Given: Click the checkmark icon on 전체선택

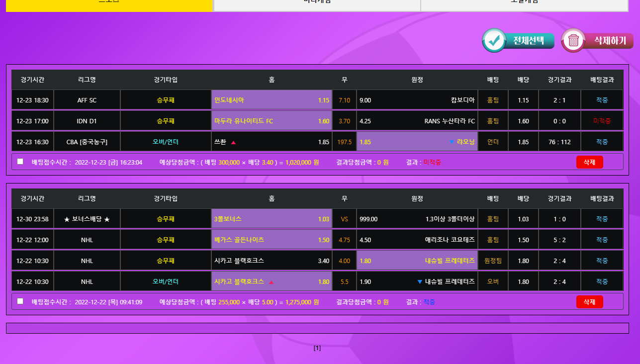Looking at the screenshot, I should pos(494,41).
